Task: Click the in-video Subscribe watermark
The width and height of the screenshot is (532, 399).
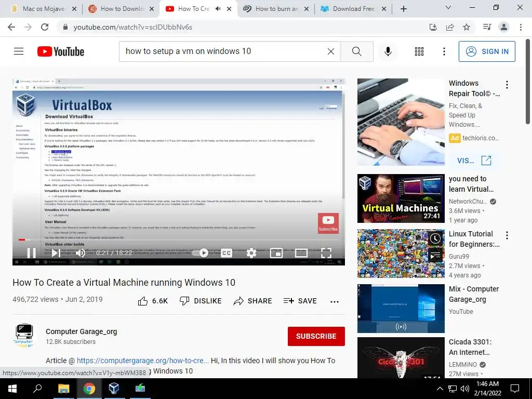Action: point(328,223)
